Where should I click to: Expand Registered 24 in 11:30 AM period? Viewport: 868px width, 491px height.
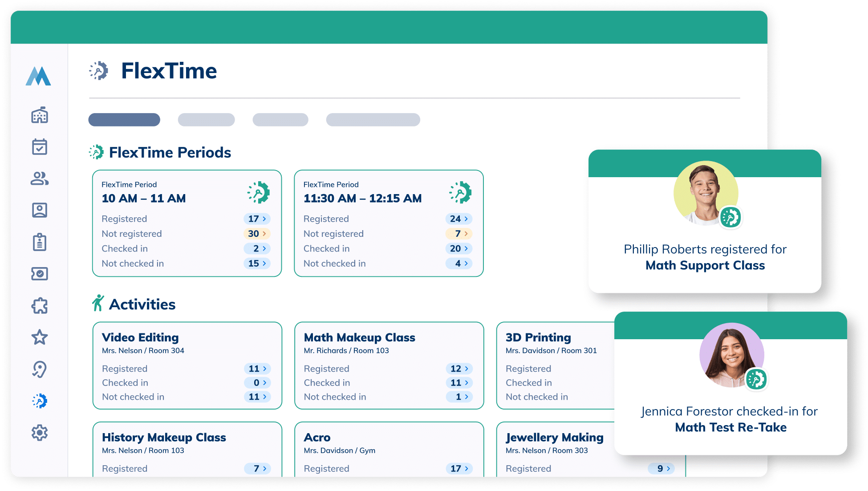click(x=459, y=219)
